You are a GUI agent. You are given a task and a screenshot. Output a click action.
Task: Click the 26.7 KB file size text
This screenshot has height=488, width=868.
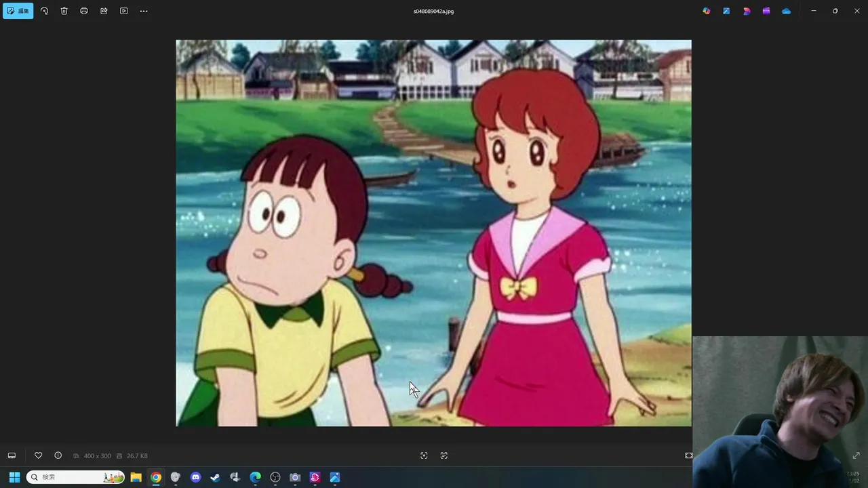[x=137, y=456]
